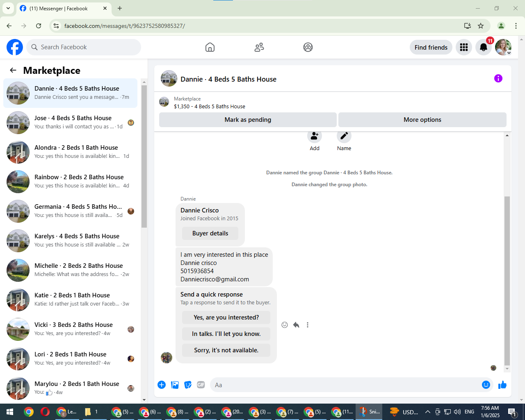Send 'Yes, are you interested?' quick response
Viewport: 525px width, 420px height.
[x=226, y=317]
